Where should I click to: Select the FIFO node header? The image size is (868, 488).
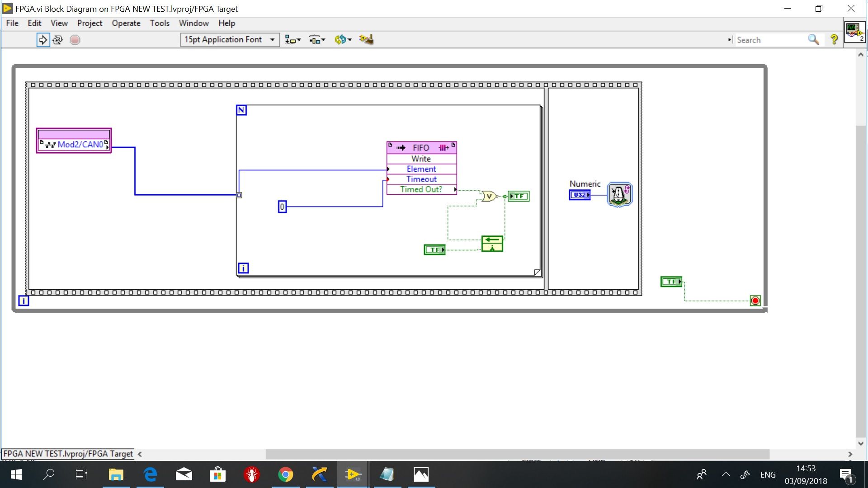(x=421, y=148)
